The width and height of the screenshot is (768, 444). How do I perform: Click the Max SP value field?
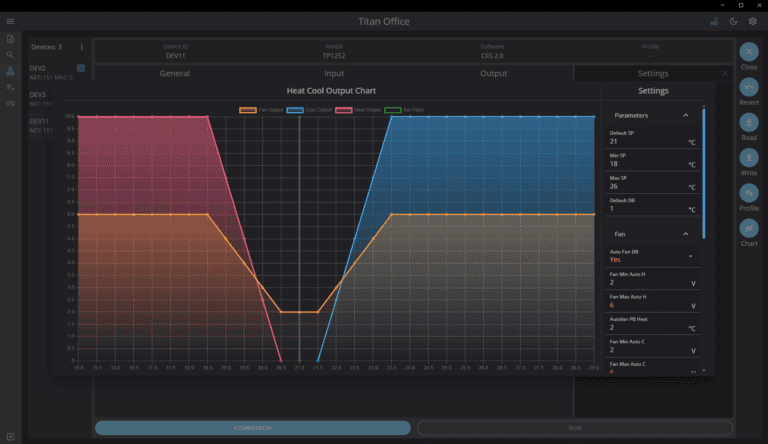click(652, 183)
